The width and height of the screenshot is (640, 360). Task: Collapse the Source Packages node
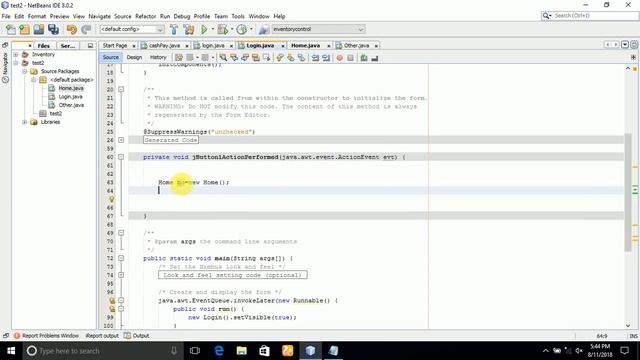click(x=24, y=71)
